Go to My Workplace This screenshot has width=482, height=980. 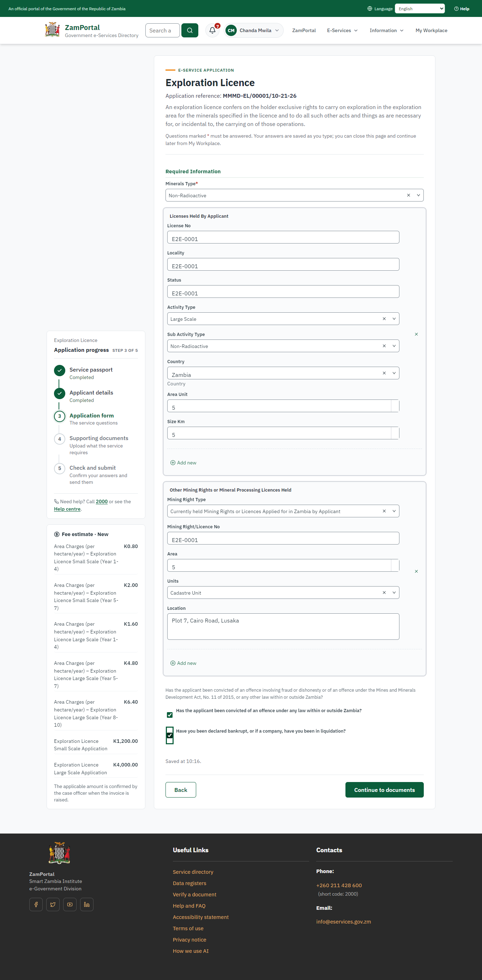pyautogui.click(x=431, y=30)
